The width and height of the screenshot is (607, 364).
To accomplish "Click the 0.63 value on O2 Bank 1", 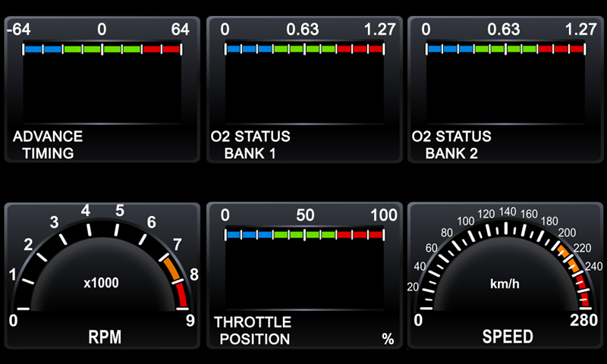I will pyautogui.click(x=302, y=30).
